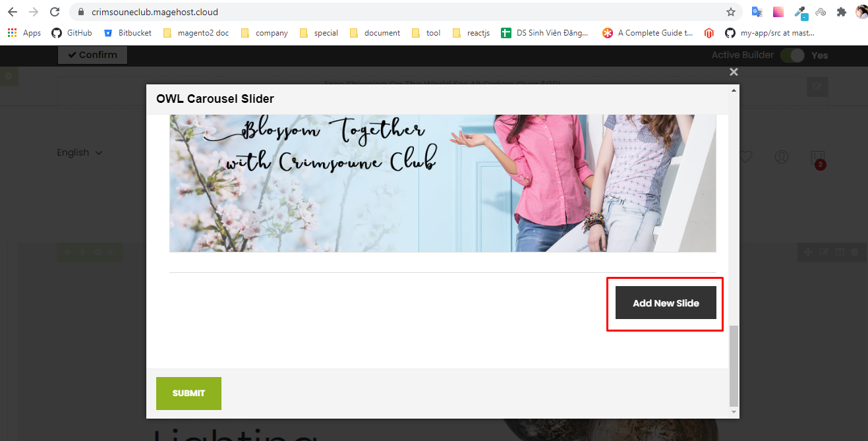Click the Add New Slide button
The height and width of the screenshot is (441, 868).
click(666, 303)
